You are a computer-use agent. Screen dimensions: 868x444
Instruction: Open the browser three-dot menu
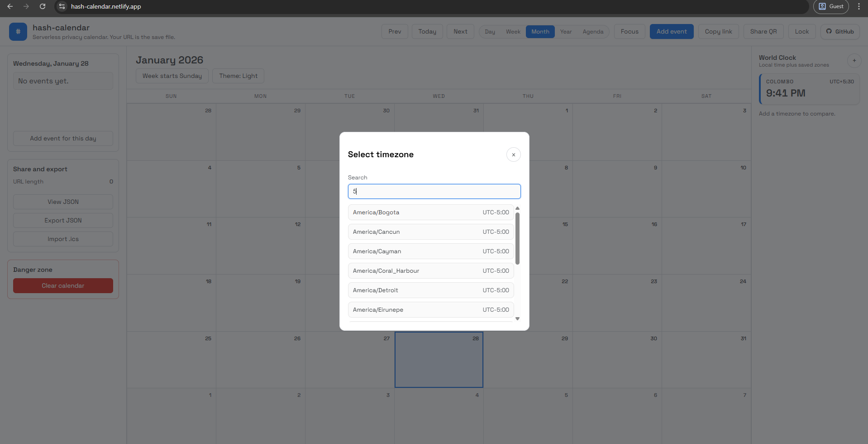[x=858, y=6]
